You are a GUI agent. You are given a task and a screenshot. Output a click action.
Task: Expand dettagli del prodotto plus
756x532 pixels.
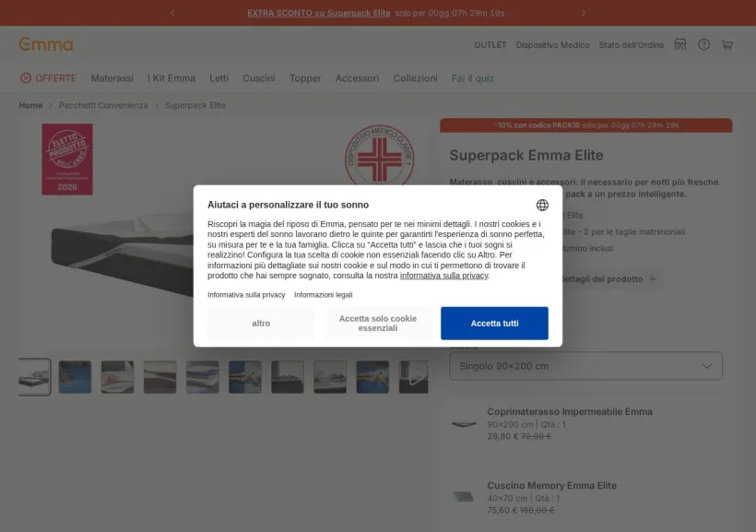click(653, 278)
